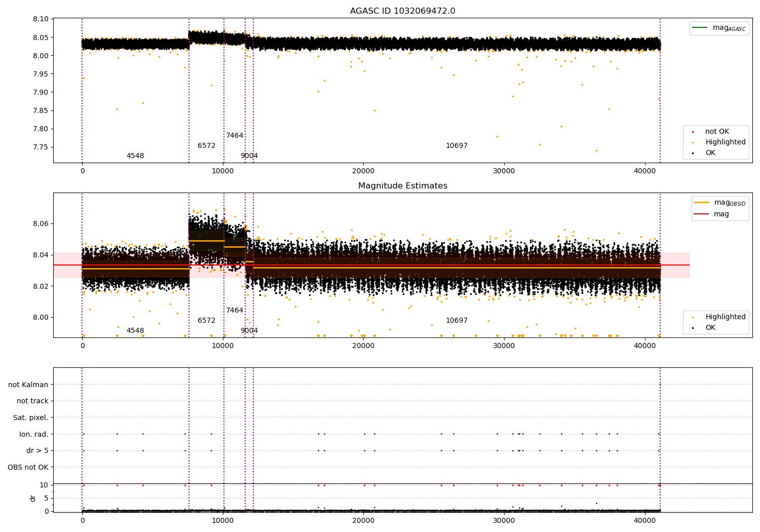The image size is (760, 532).
Task: Click the 8.04 y-axis tick label
Action: point(41,255)
